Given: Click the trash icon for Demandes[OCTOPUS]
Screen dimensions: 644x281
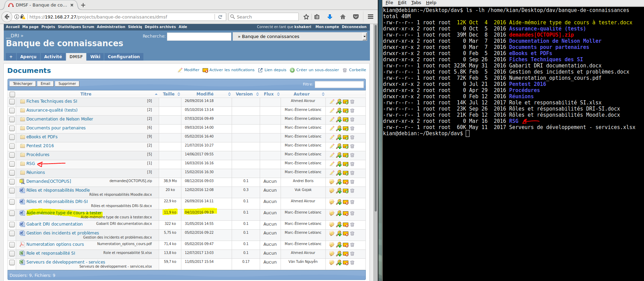Looking at the screenshot, I should click(x=352, y=182).
